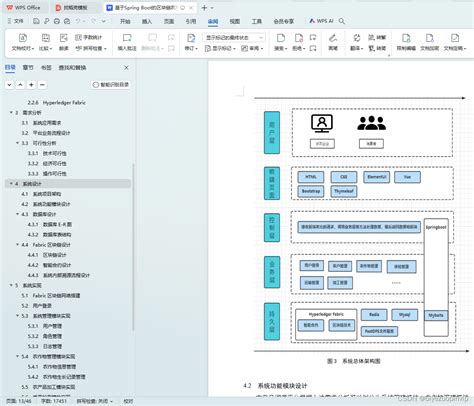Click the search magnifier in the menu bar
The width and height of the screenshot is (474, 406).
342,21
